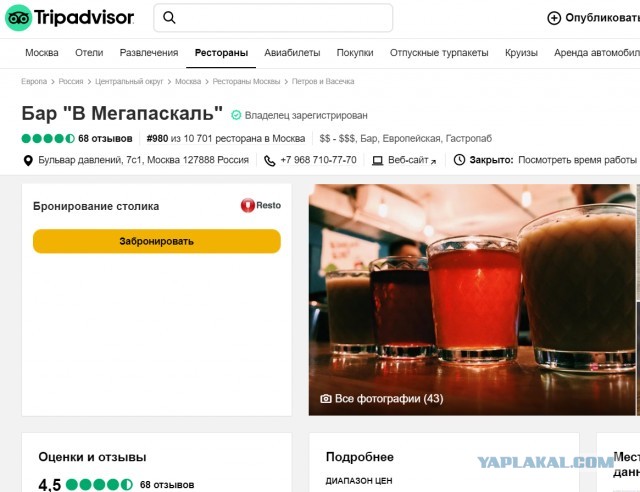Click the rating bubbles under the bar title
Screen dimensions: 640x492
pos(48,138)
